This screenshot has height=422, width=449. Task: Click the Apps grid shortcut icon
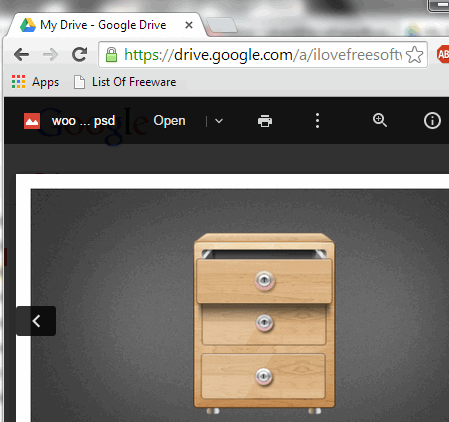click(18, 82)
